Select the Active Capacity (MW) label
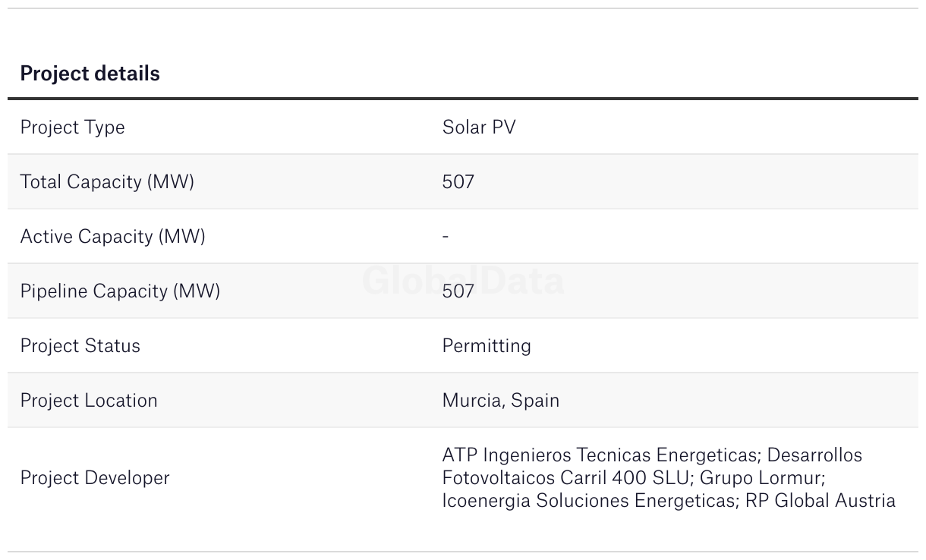The width and height of the screenshot is (926, 560). [x=113, y=237]
